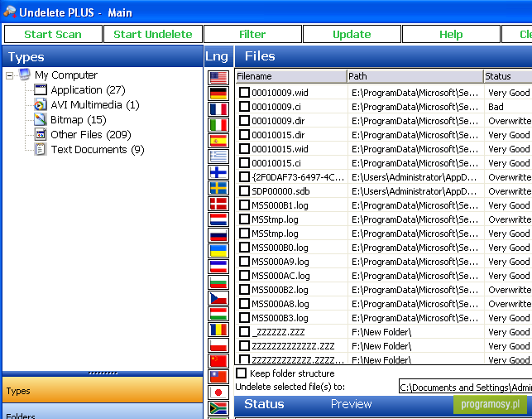
Task: Click the left pane splitter grip handle
Action: click(103, 373)
